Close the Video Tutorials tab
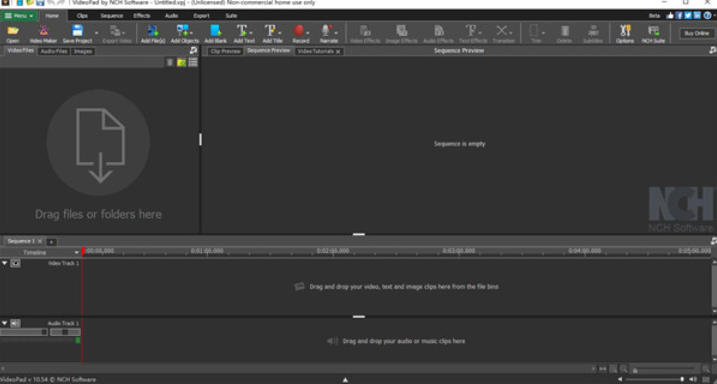This screenshot has height=384, width=717. click(x=338, y=52)
